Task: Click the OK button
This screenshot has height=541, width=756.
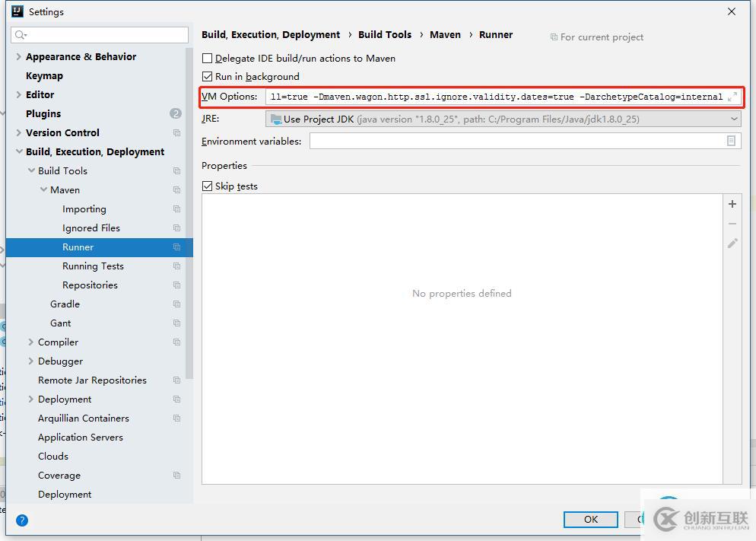Action: pos(591,519)
